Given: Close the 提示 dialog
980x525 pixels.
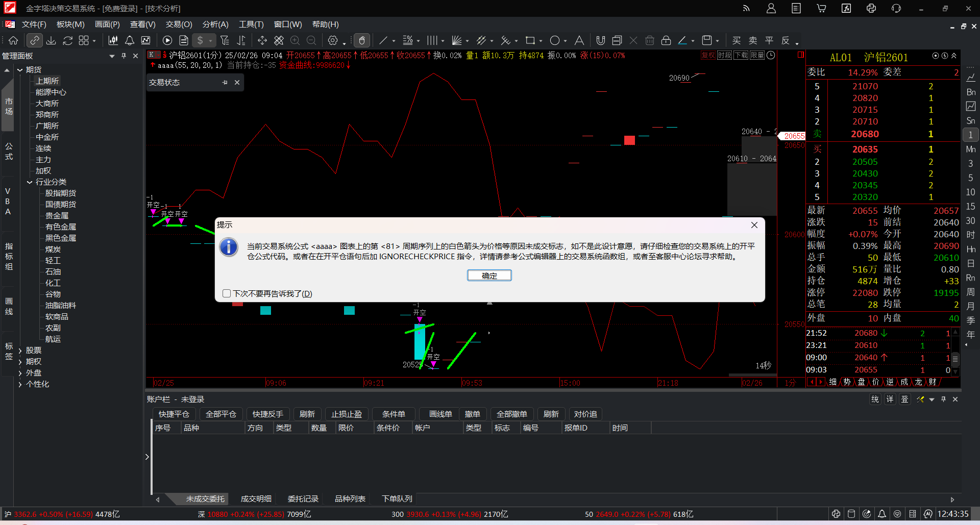Looking at the screenshot, I should [754, 225].
